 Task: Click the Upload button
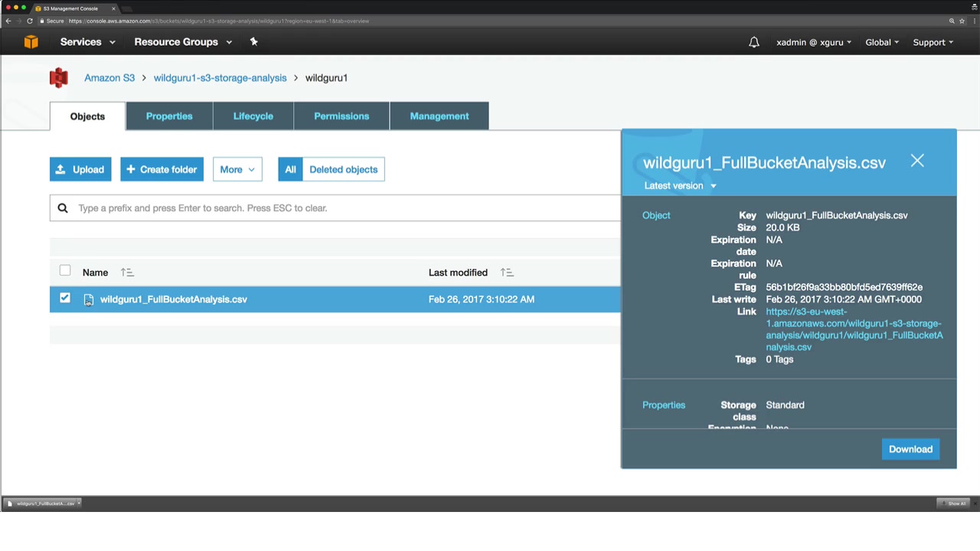click(80, 169)
